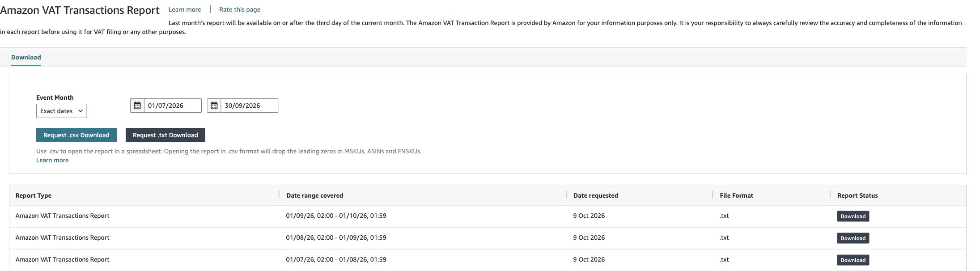Image resolution: width=980 pixels, height=271 pixels.
Task: Click the Report Status column header
Action: tap(857, 195)
